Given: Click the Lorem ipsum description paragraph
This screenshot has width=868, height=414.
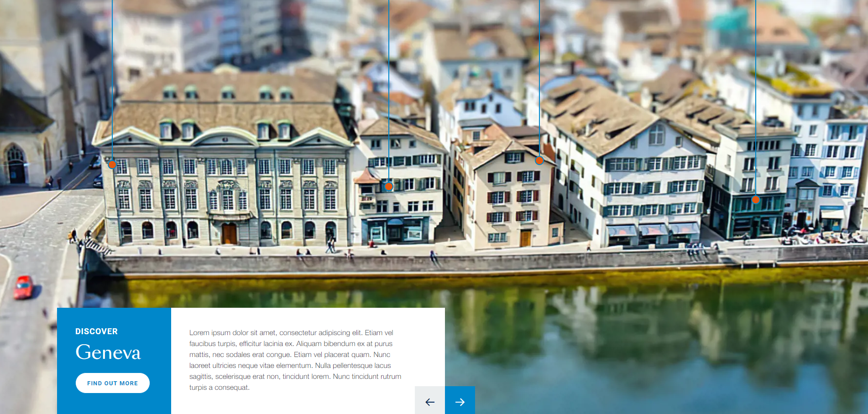Looking at the screenshot, I should pyautogui.click(x=295, y=360).
